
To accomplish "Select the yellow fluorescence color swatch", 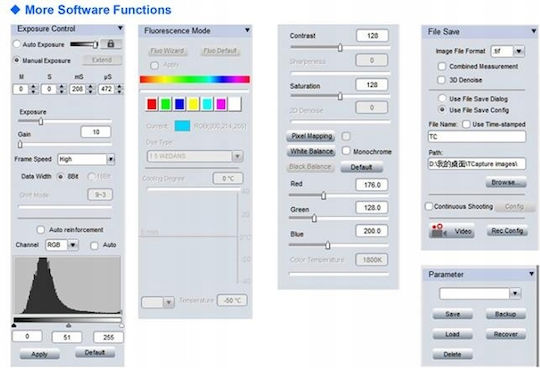I will click(x=193, y=104).
